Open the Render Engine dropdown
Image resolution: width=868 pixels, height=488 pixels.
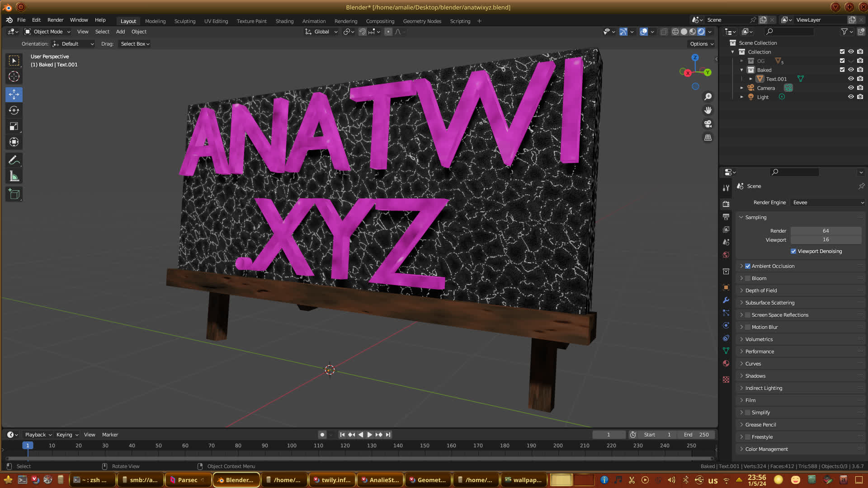pyautogui.click(x=827, y=202)
